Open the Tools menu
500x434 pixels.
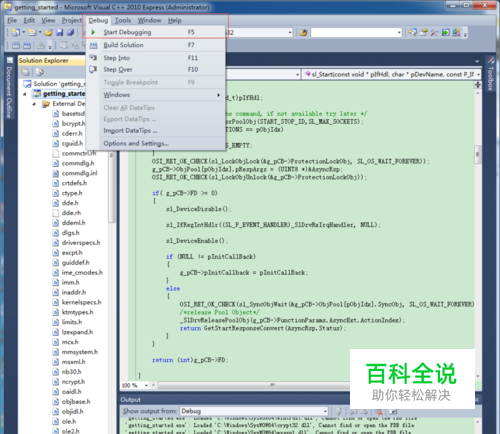coord(123,20)
